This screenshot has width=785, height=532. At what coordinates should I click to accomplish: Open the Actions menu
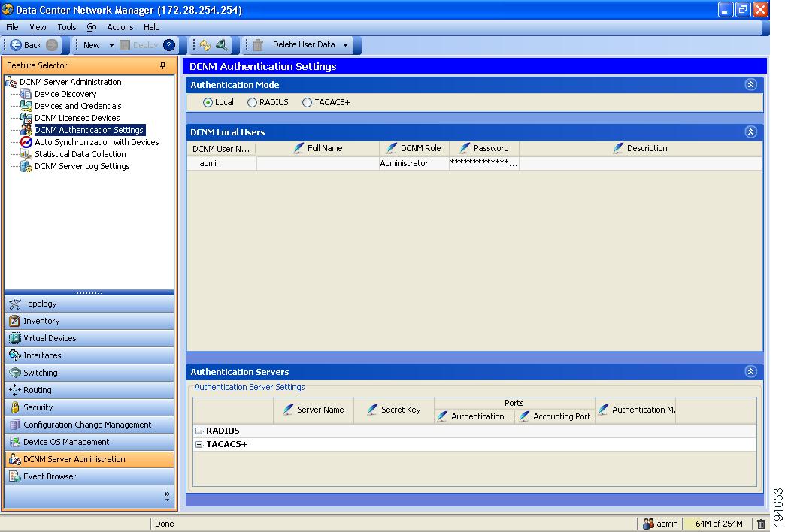[x=120, y=27]
